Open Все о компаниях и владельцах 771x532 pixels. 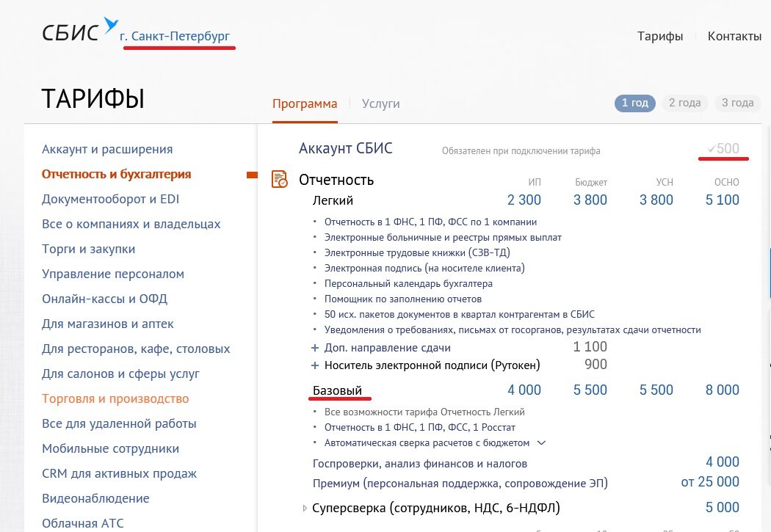[x=131, y=224]
